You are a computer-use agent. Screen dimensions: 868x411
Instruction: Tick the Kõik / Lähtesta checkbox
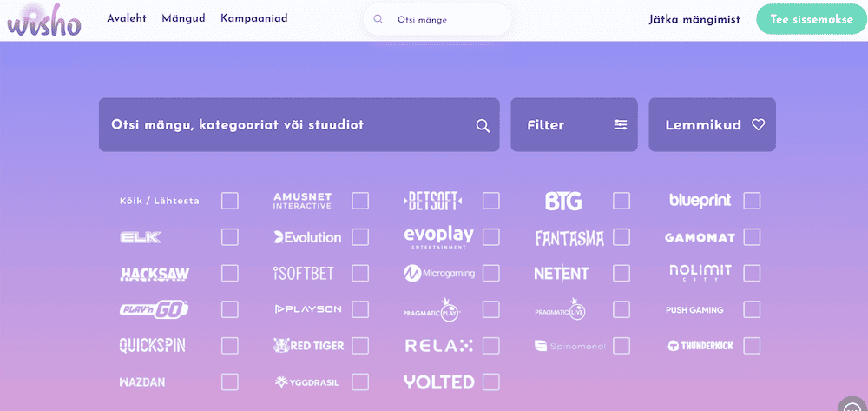[230, 201]
